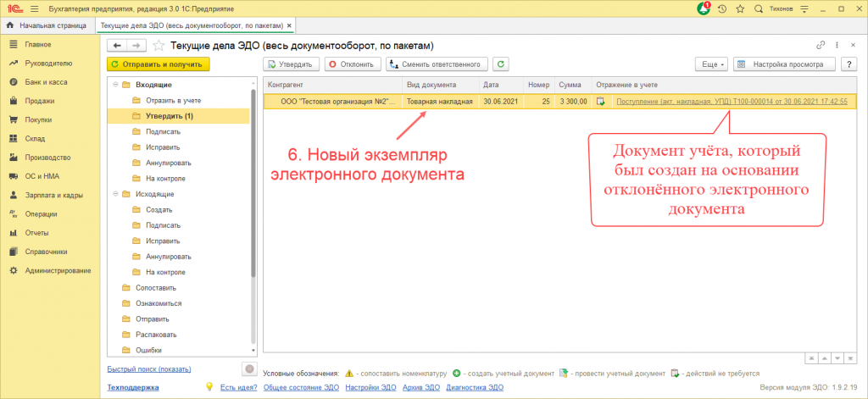Click the Техподдержка link
The image size is (868, 399).
(133, 387)
